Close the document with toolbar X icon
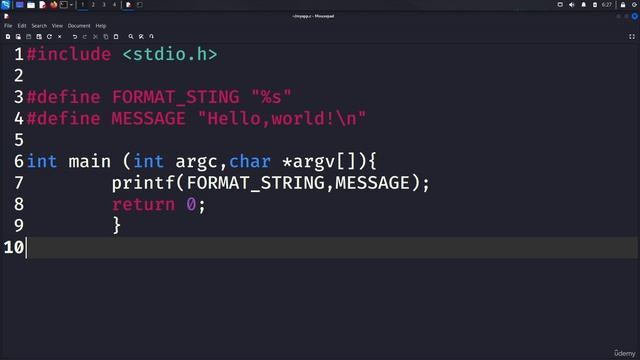640x360 pixels. coord(60,37)
